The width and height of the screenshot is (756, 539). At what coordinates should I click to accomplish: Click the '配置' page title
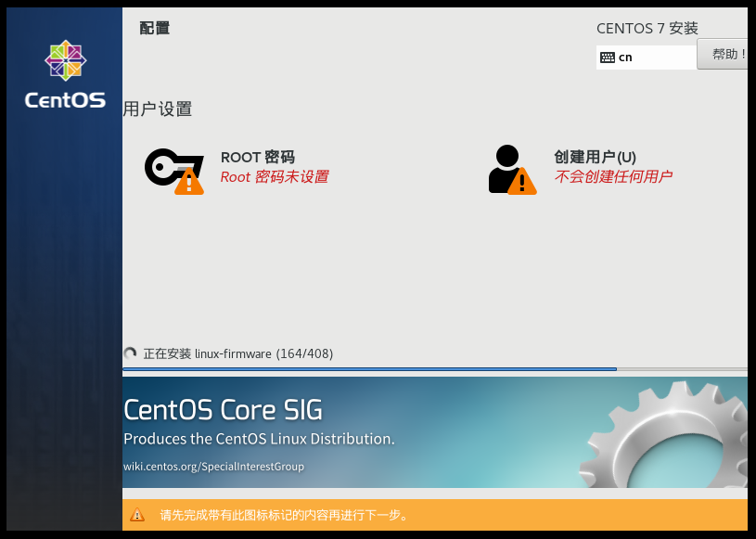click(154, 28)
